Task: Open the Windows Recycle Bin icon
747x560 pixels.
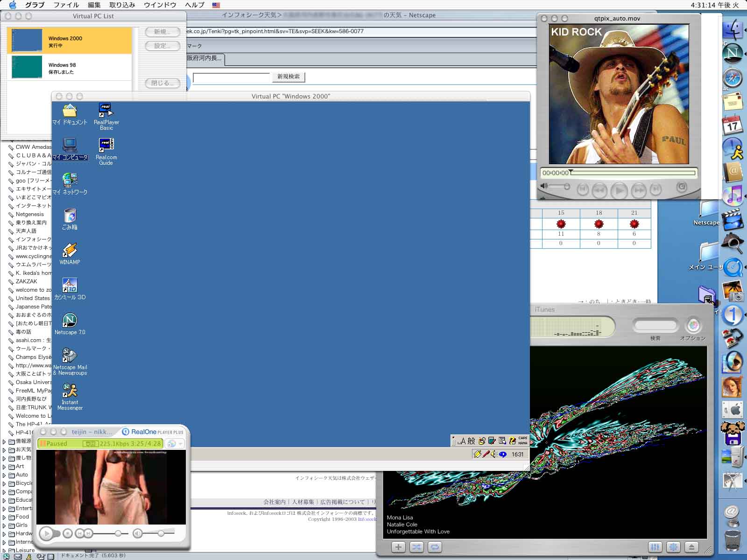Action: tap(70, 219)
